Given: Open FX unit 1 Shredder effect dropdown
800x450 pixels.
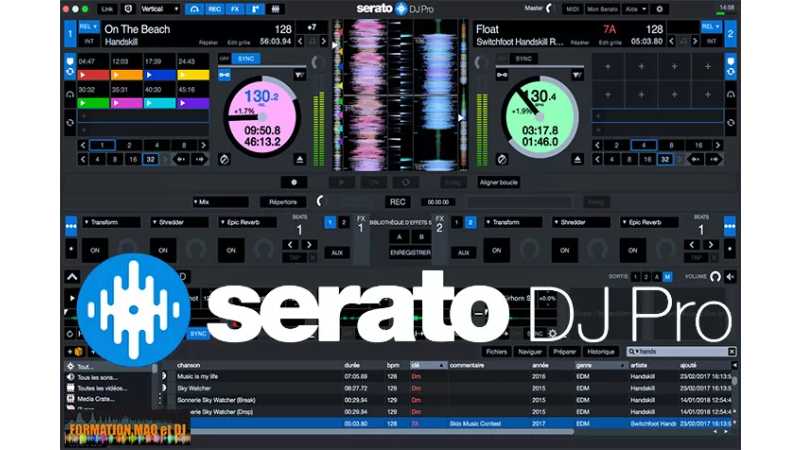Looking at the screenshot, I should click(x=179, y=222).
